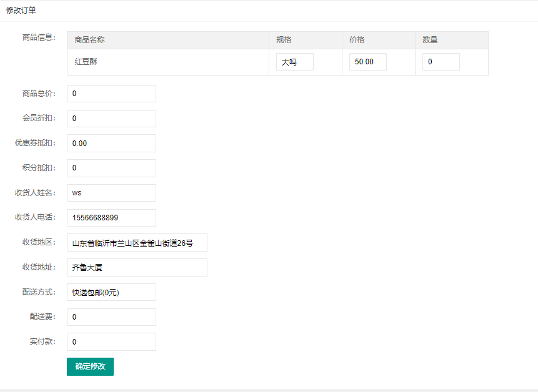Edit the 收货人电话 field 15566688899

(x=111, y=218)
